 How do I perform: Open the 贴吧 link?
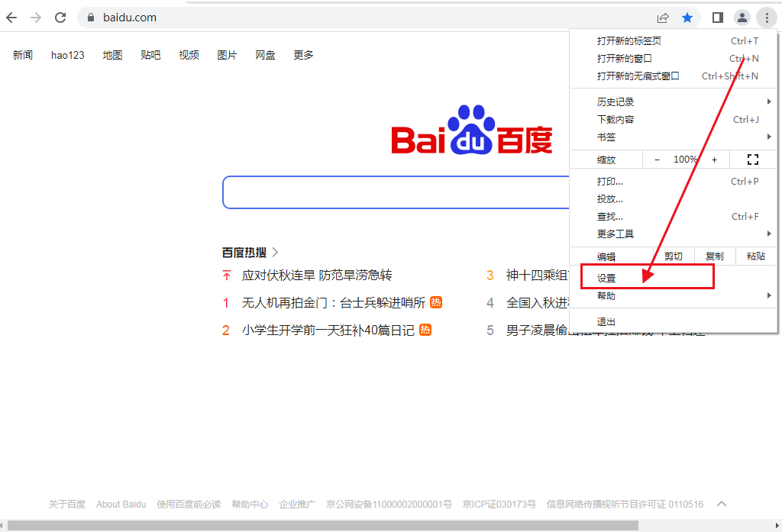150,55
